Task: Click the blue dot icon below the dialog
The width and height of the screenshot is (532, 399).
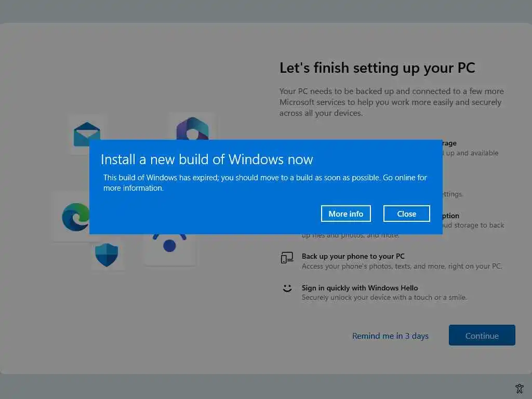Action: (x=169, y=246)
